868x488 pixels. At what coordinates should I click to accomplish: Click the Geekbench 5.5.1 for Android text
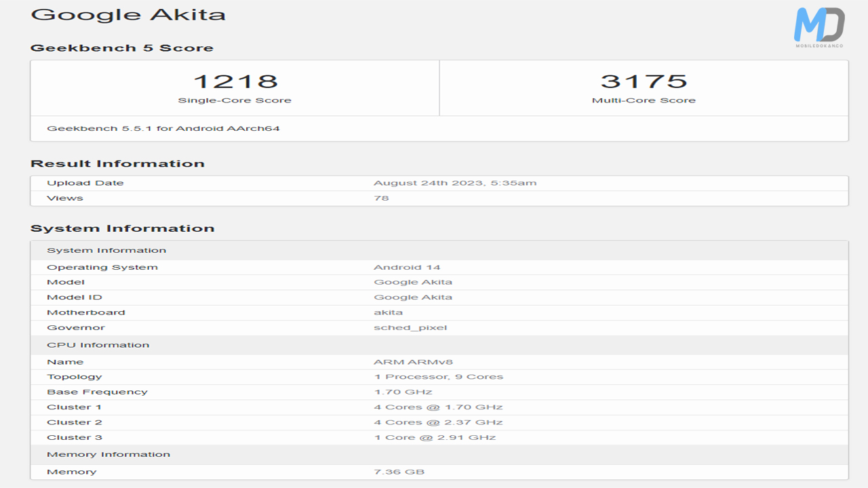click(x=163, y=128)
